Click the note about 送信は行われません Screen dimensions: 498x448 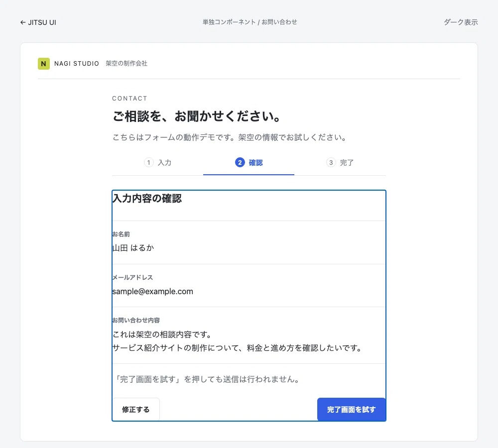(x=207, y=379)
